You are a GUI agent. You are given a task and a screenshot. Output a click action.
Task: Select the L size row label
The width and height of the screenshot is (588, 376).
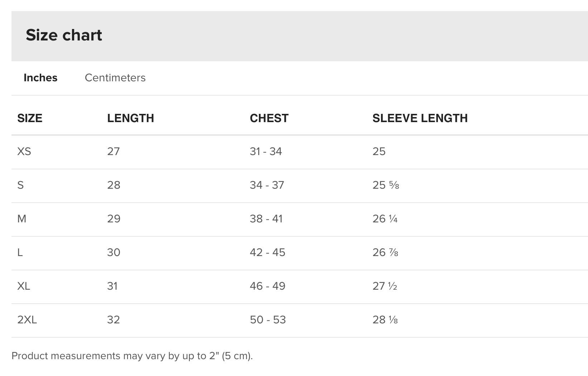pyautogui.click(x=20, y=252)
